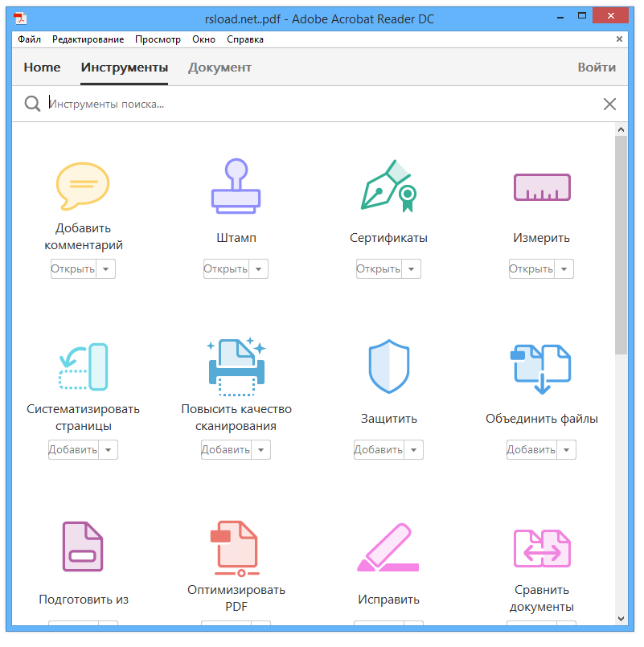Click Открыть button under Добавить комментарий
The image size is (644, 647).
pos(73,269)
